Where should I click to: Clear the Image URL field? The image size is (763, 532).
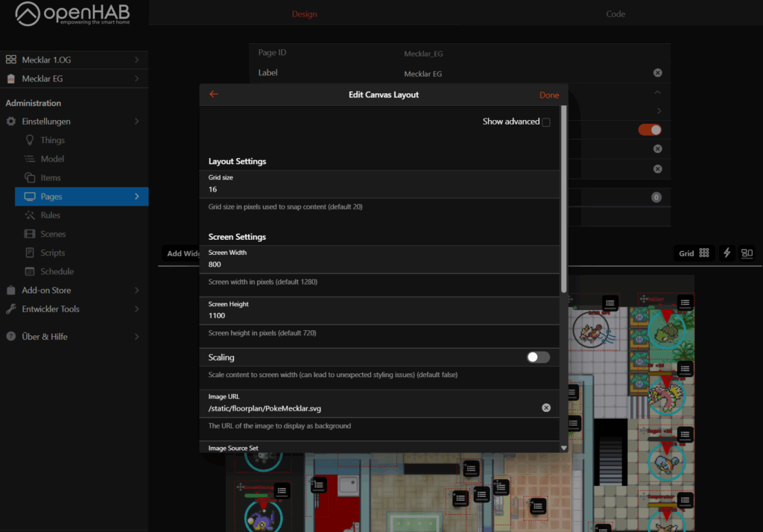546,408
